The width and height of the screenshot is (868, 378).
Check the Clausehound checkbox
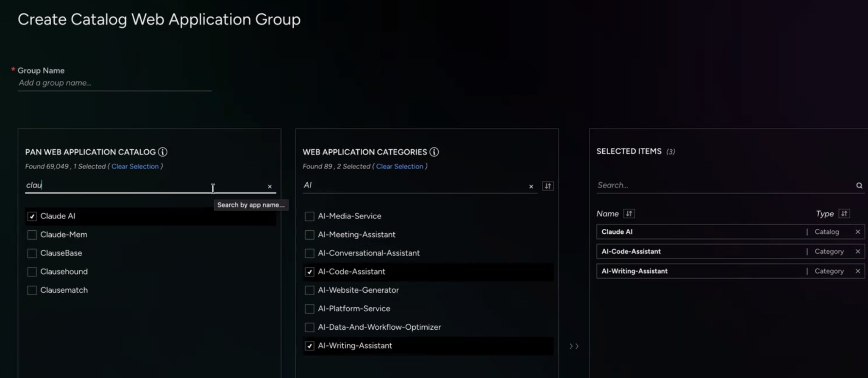click(x=32, y=272)
